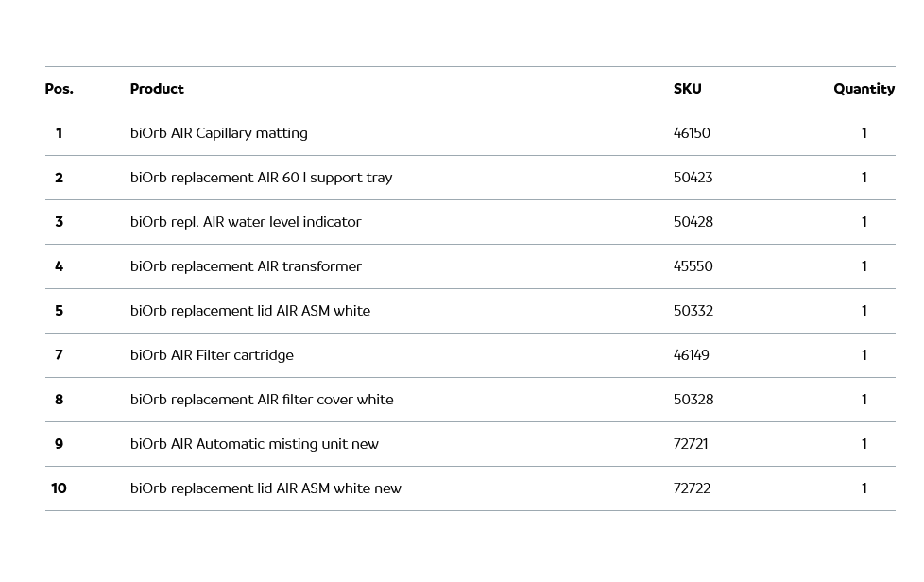Select SKU 50423 in the table
The width and height of the screenshot is (924, 582).
click(693, 178)
